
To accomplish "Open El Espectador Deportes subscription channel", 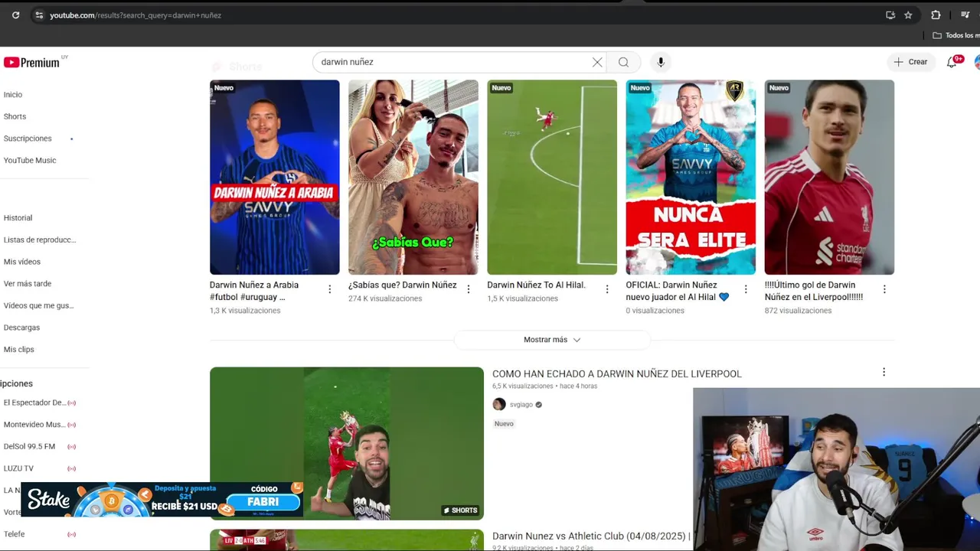I will pos(34,403).
